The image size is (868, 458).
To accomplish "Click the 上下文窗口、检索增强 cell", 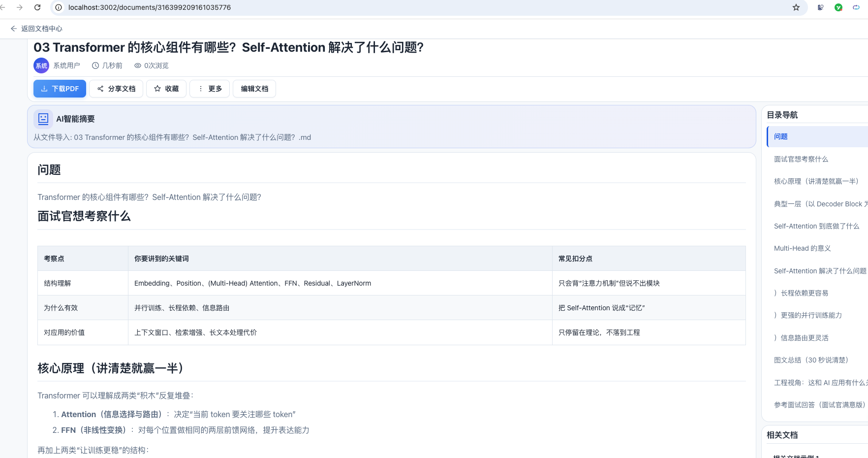I will pyautogui.click(x=340, y=332).
